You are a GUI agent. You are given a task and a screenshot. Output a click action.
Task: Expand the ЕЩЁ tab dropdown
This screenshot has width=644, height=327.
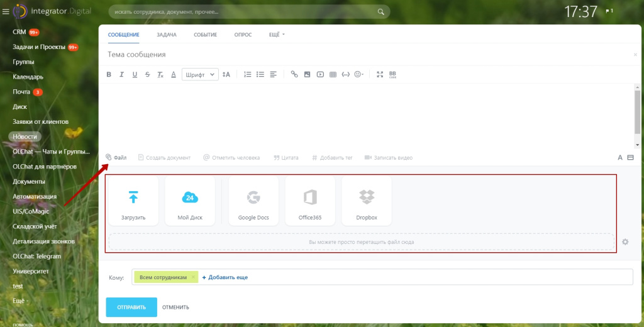(x=277, y=35)
